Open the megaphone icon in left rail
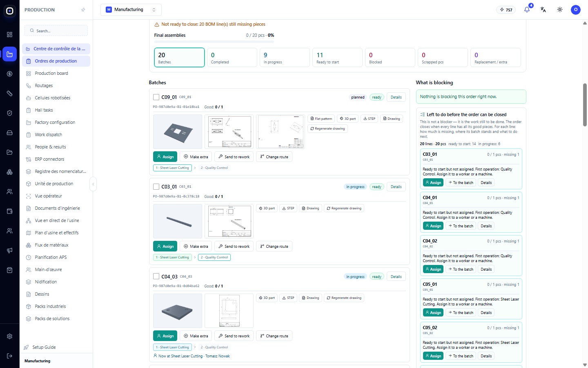The width and height of the screenshot is (588, 368). [10, 251]
